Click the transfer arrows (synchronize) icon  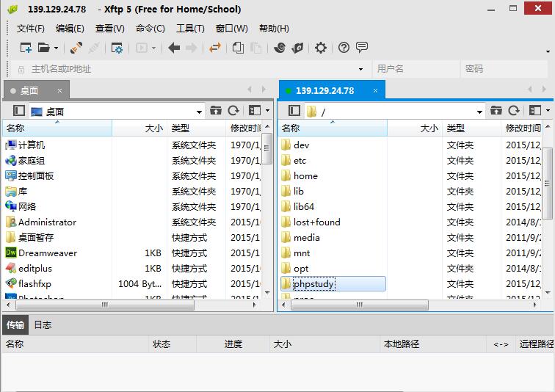(x=215, y=48)
